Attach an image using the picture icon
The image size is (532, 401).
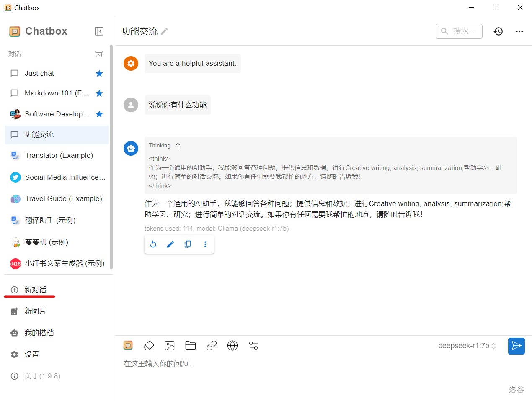[170, 346]
